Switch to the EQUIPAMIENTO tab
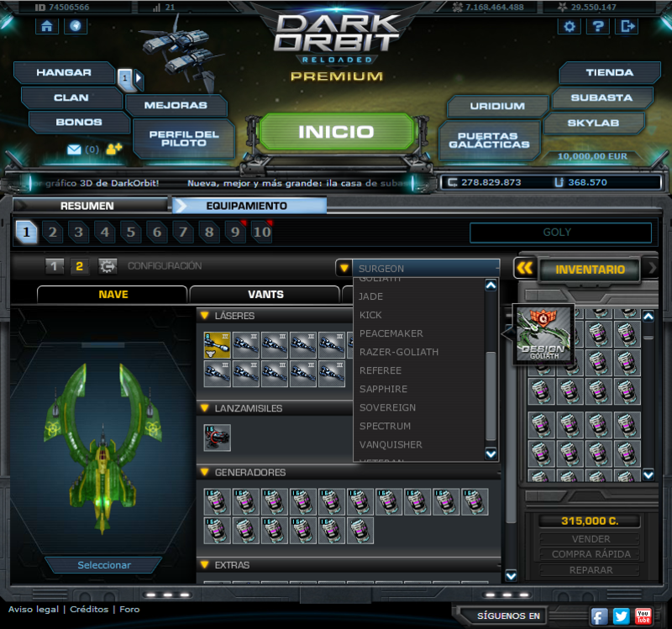Image resolution: width=672 pixels, height=629 pixels. (249, 206)
